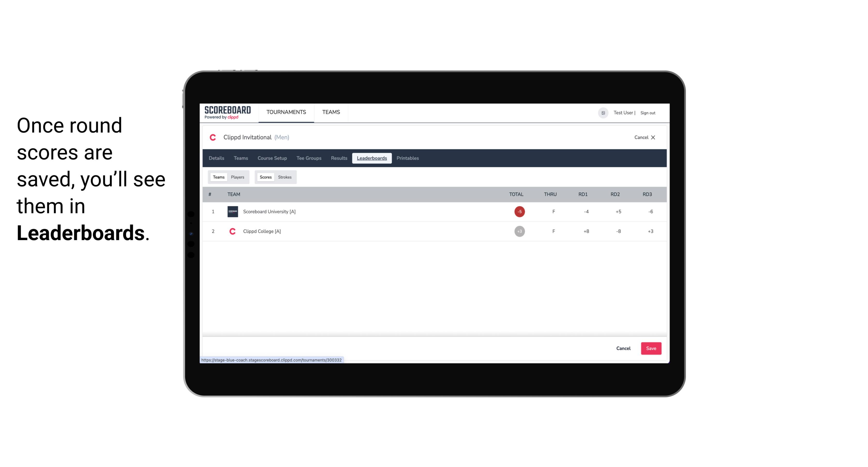
Task: Open the Details tab
Action: pos(216,158)
